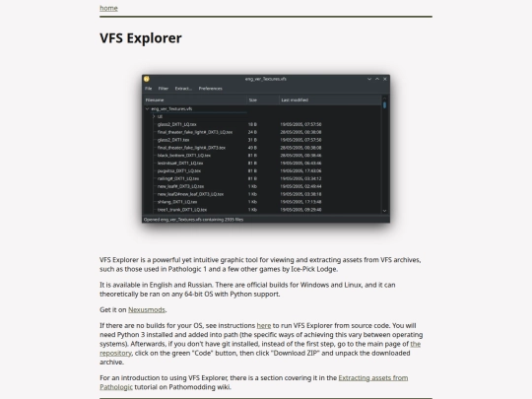Viewport: 532px width, 399px height.
Task: Click the paragraph starting 'VFS Explorer is a powerful'
Action: [x=260, y=264]
